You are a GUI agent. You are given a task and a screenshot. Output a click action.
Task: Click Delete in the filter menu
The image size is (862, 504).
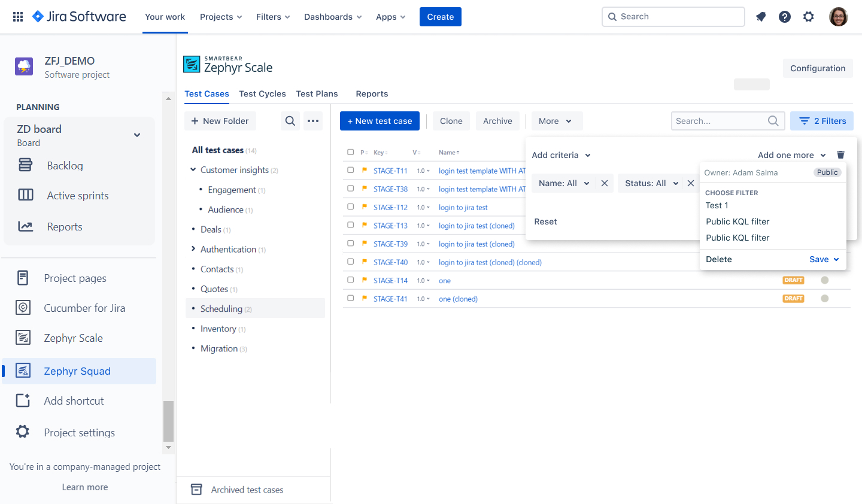click(719, 259)
